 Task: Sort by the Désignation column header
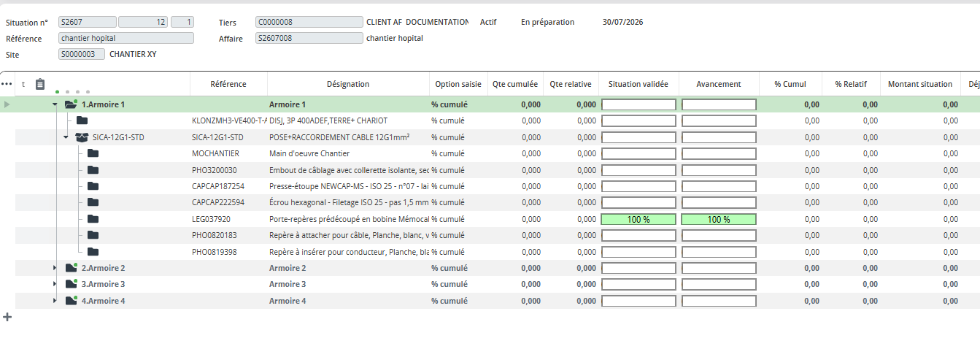[x=348, y=84]
